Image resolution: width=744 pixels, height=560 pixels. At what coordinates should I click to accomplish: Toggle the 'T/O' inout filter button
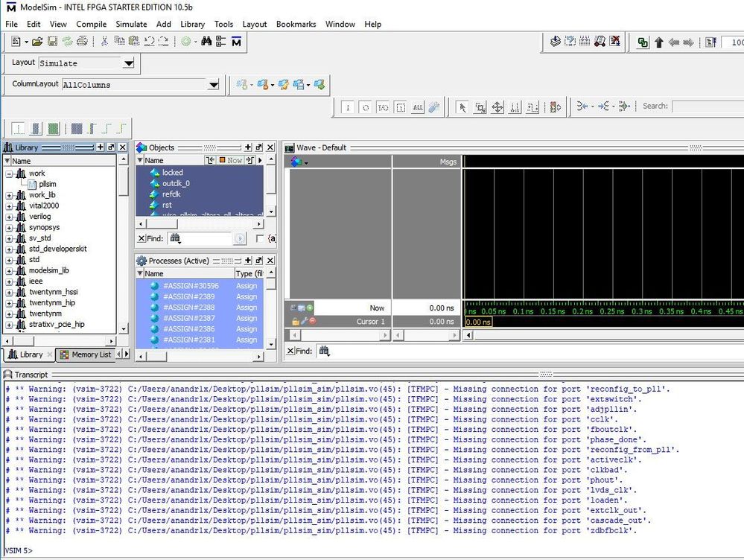click(383, 107)
